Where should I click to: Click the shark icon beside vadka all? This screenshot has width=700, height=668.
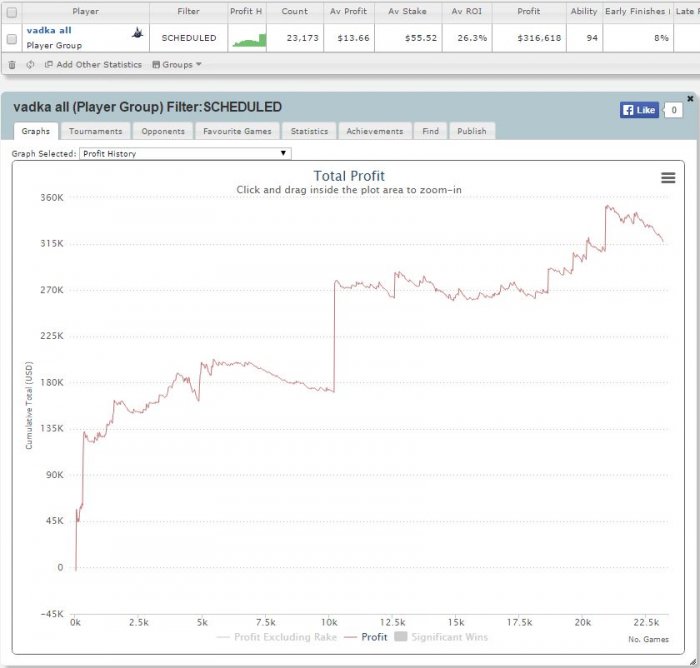click(138, 32)
